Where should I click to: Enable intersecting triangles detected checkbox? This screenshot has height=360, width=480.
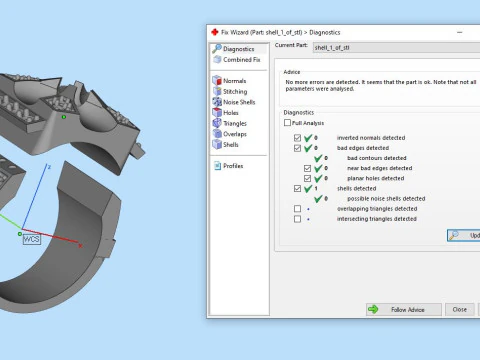[297, 219]
